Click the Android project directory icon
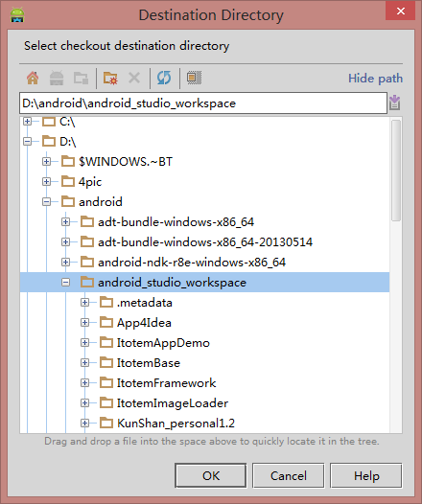422x504 pixels. coord(57,78)
